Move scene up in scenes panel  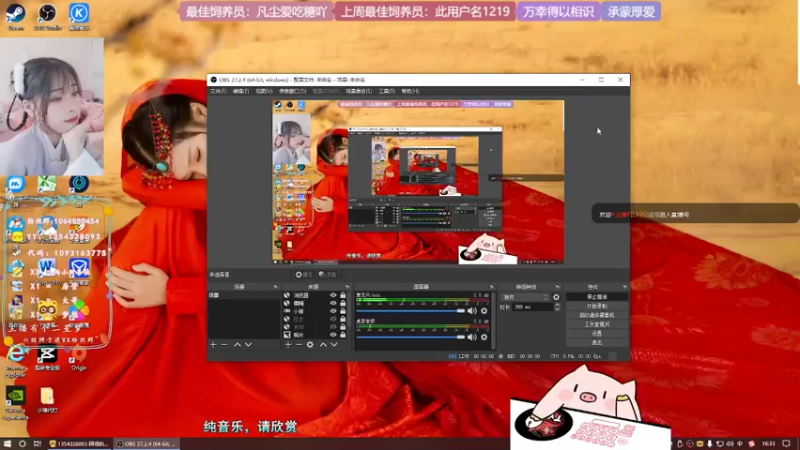(x=237, y=345)
